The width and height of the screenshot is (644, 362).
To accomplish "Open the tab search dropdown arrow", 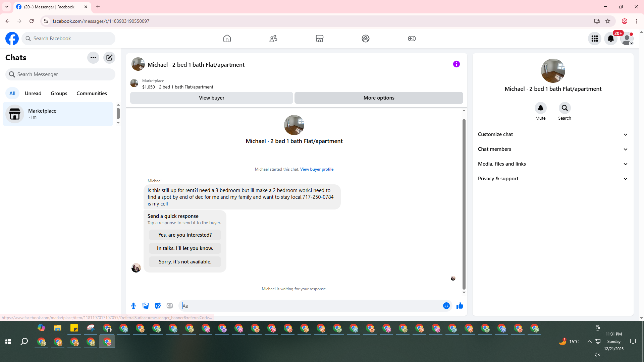I will pos(7,7).
